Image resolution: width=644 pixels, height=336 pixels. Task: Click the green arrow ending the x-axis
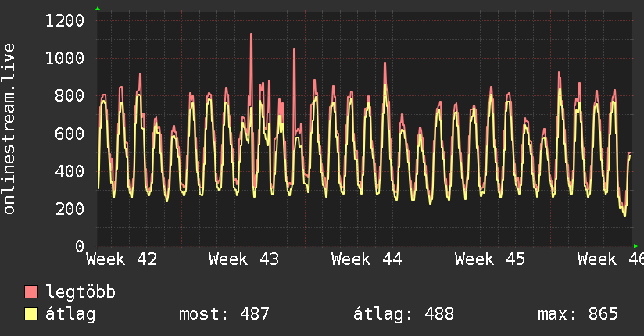pos(635,246)
